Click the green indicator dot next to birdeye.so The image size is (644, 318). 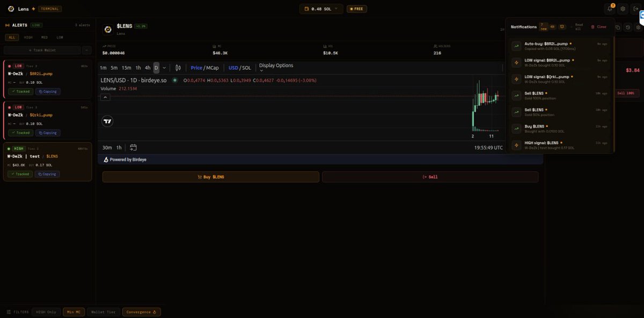175,80
